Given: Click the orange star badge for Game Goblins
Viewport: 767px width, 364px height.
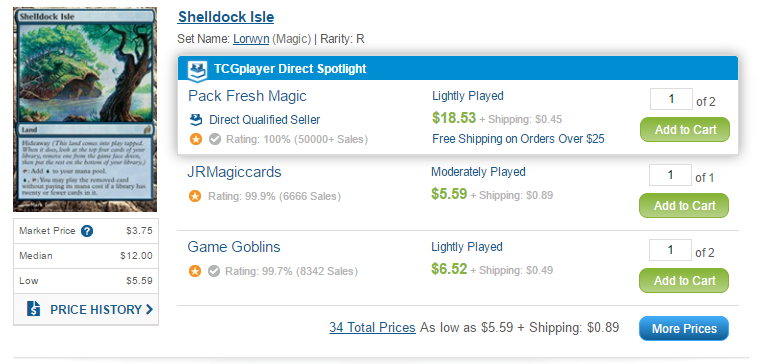Looking at the screenshot, I should pos(195,271).
